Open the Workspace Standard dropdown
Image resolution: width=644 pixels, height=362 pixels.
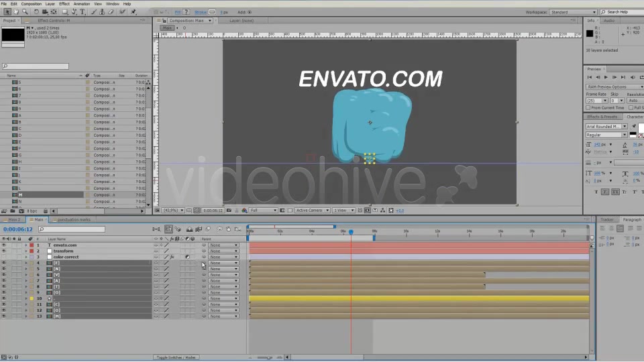click(x=573, y=12)
